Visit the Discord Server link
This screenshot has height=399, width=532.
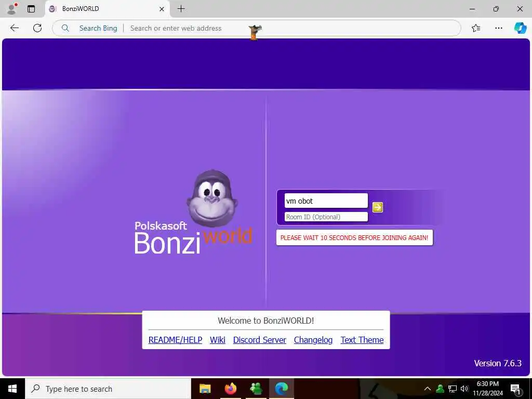pos(260,340)
